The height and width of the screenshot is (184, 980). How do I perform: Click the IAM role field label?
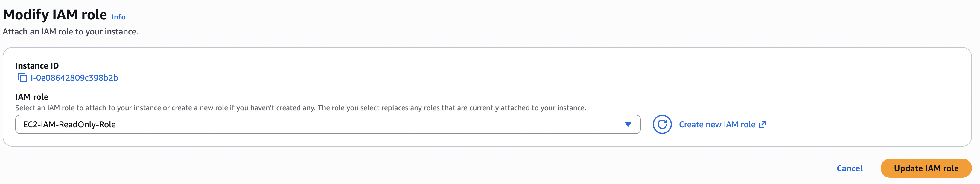point(32,97)
